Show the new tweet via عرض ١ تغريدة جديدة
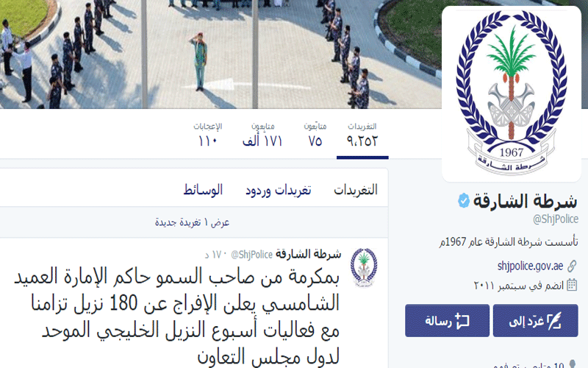This screenshot has width=588, height=368. pos(193,222)
